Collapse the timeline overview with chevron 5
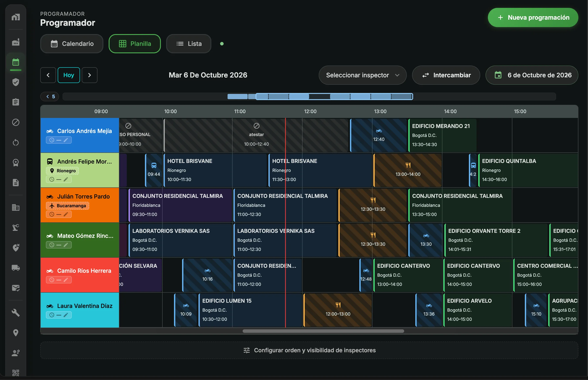 [50, 97]
